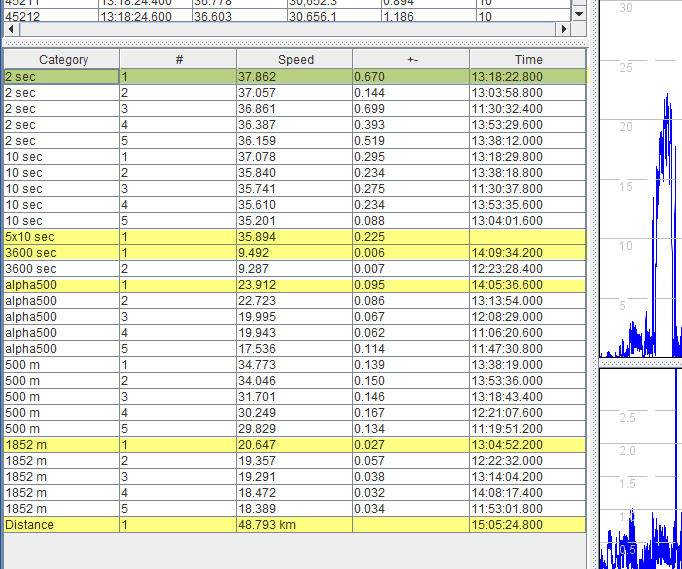Select the 10 sec row with speed 37.078

295,157
